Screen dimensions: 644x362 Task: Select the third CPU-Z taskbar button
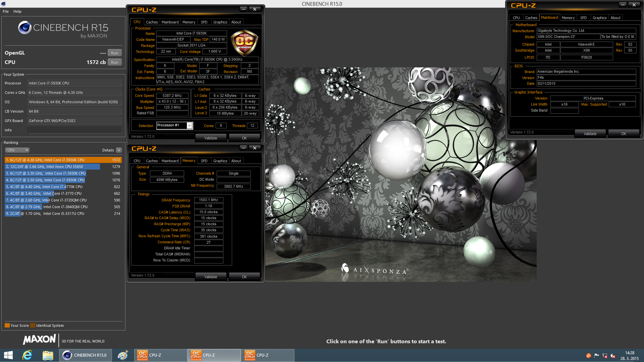coord(268,355)
